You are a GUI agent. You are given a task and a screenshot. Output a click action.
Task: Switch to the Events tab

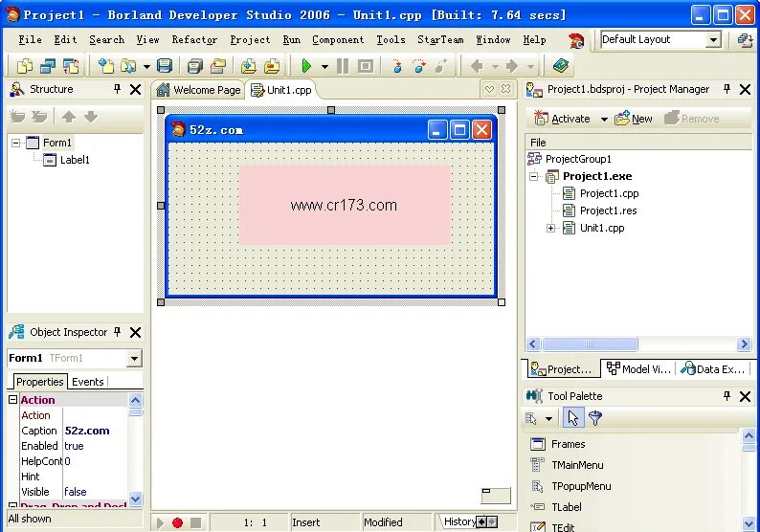[x=87, y=382]
